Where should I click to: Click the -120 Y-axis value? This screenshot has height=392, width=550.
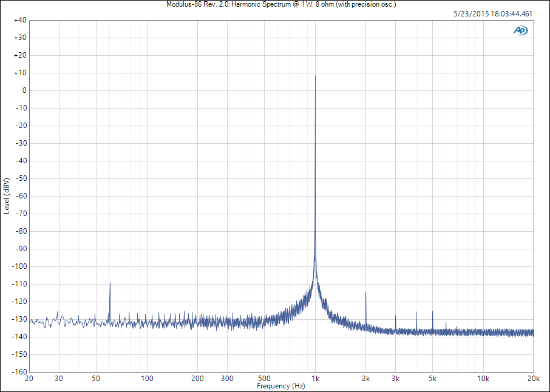pyautogui.click(x=19, y=302)
